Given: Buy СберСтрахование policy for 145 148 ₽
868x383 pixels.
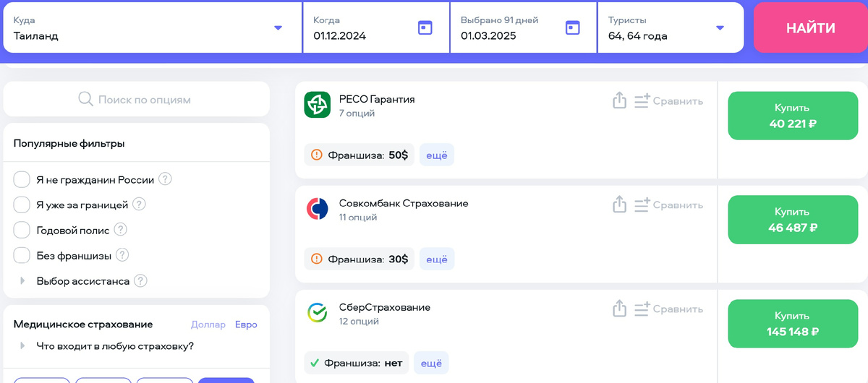Looking at the screenshot, I should [793, 324].
